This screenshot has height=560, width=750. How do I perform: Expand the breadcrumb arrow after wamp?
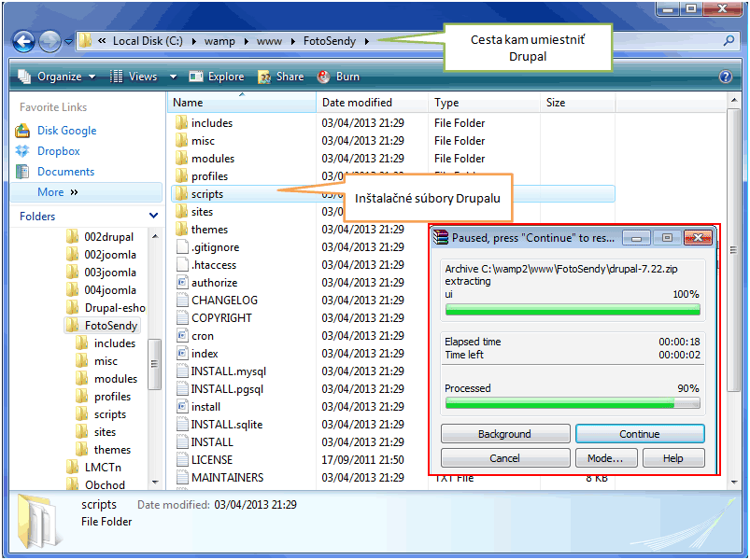click(x=246, y=41)
